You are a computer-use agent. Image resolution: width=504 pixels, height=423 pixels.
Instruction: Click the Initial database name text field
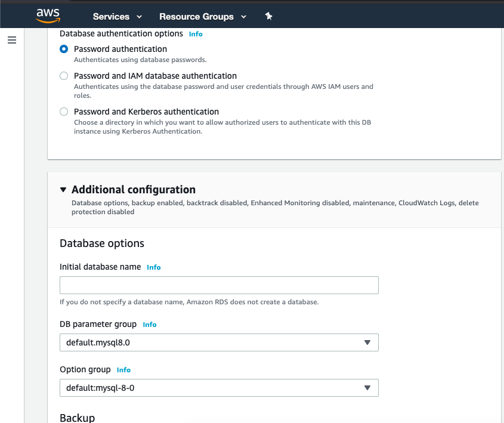tap(219, 285)
